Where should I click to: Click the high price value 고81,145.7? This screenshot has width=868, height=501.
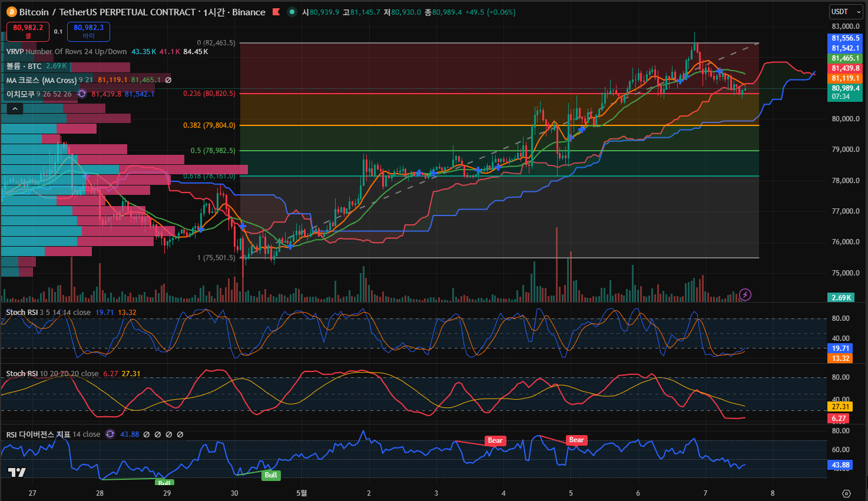point(361,12)
